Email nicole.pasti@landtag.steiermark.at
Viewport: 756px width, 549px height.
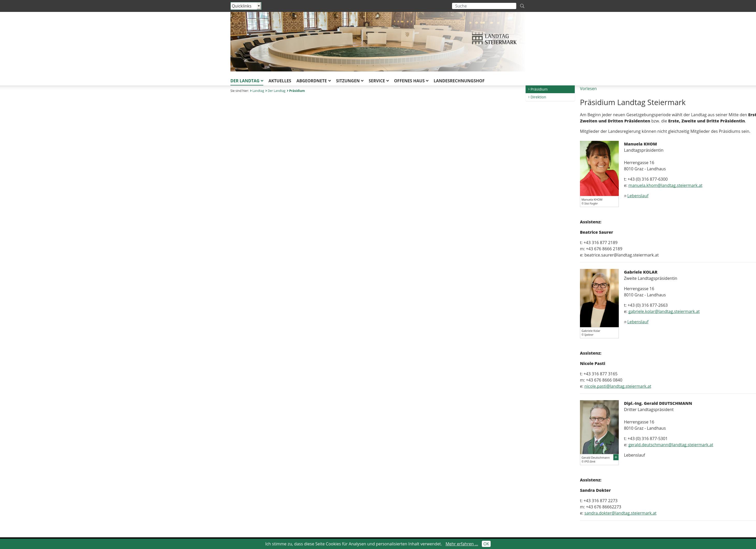click(617, 386)
